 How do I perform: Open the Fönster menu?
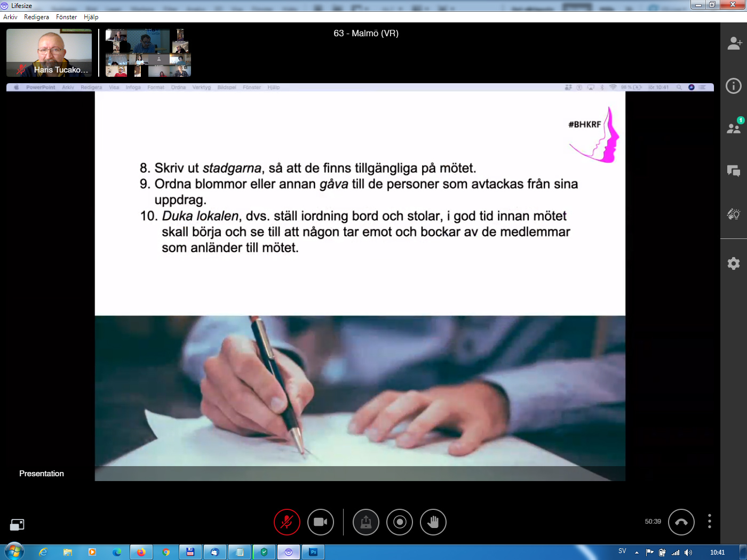[x=66, y=17]
